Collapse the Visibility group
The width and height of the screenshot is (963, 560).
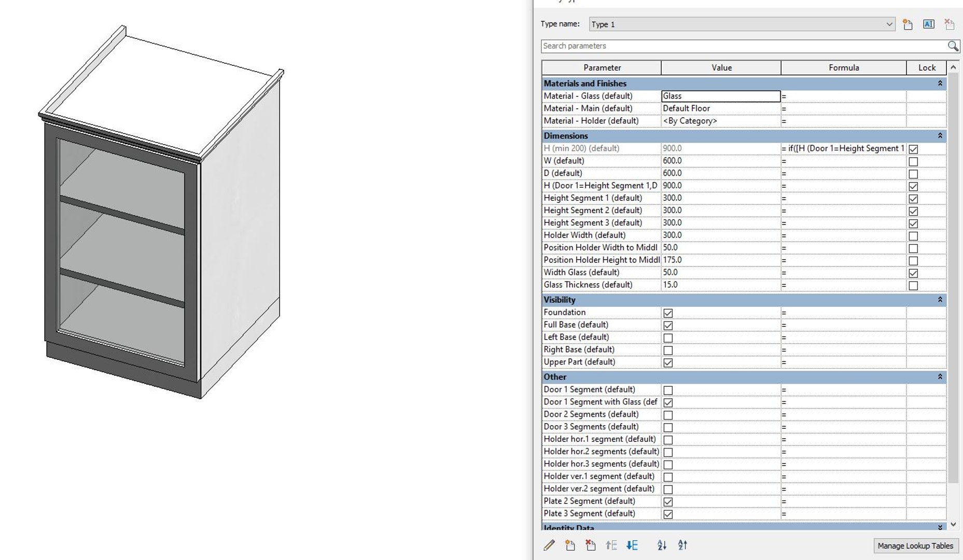click(x=940, y=300)
